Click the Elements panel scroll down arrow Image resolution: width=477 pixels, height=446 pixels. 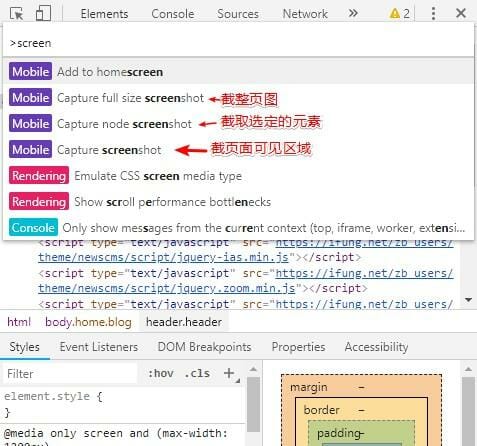tap(468, 300)
